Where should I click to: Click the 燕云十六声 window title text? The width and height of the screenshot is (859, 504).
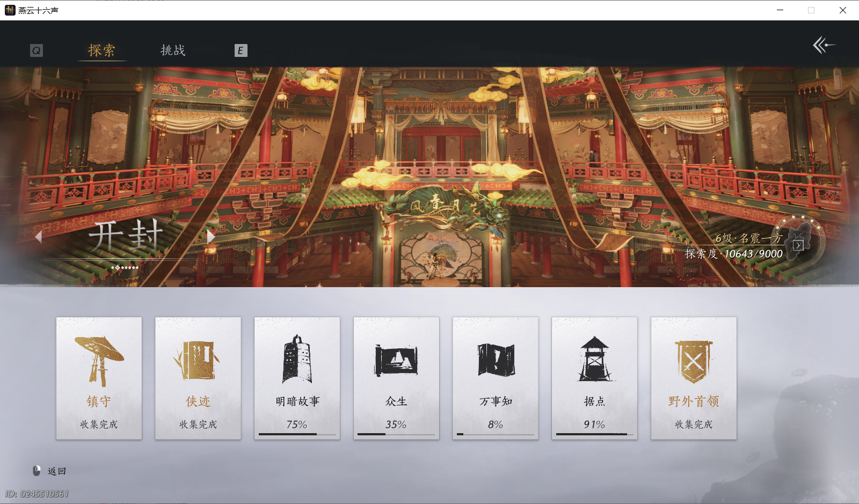tap(38, 10)
